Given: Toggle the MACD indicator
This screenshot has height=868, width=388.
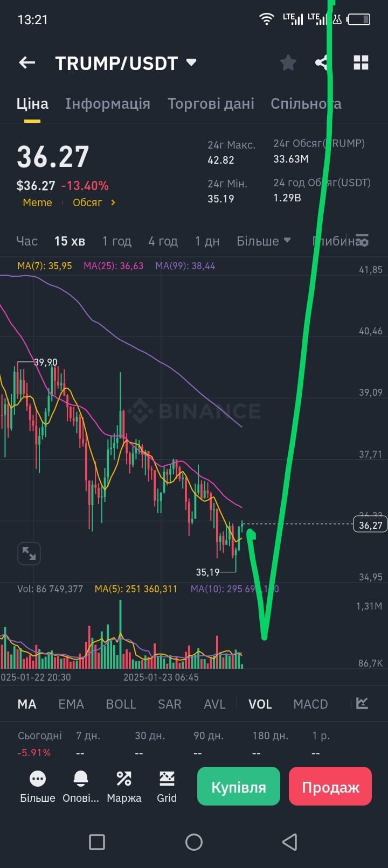Looking at the screenshot, I should 310,704.
